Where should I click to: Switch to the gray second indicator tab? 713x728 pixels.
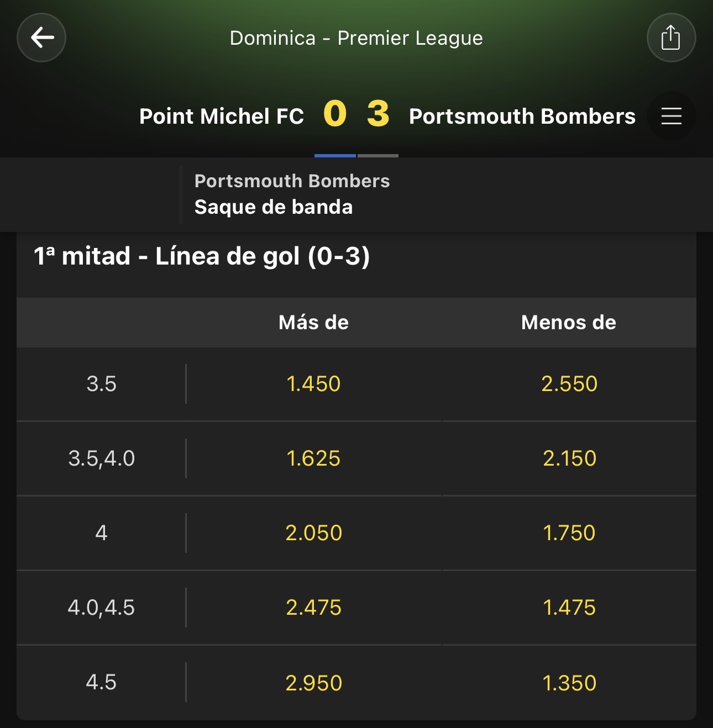378,156
